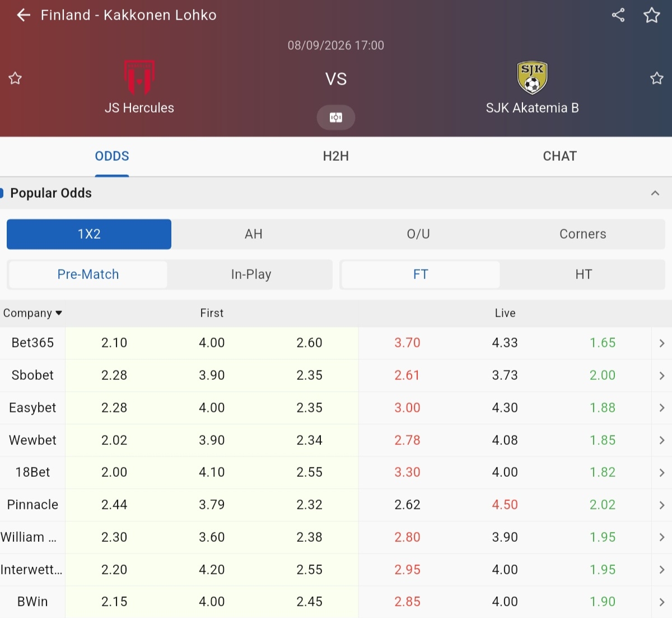Star the SJK Akatemia B team
This screenshot has height=618, width=672.
[x=657, y=78]
